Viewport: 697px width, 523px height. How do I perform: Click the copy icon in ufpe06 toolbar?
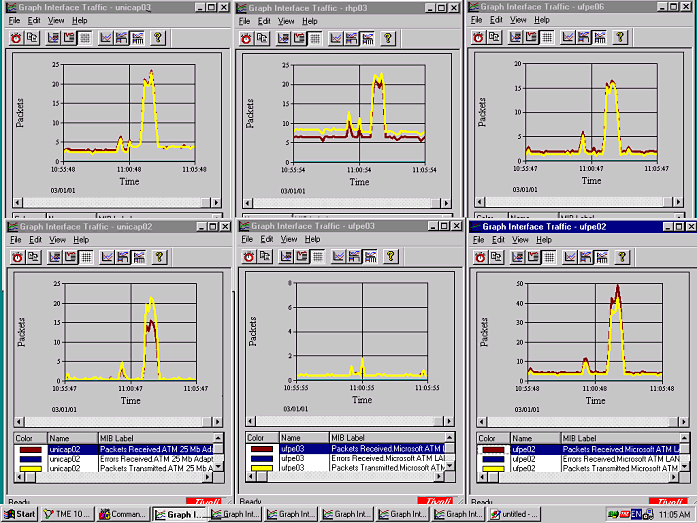click(x=496, y=37)
